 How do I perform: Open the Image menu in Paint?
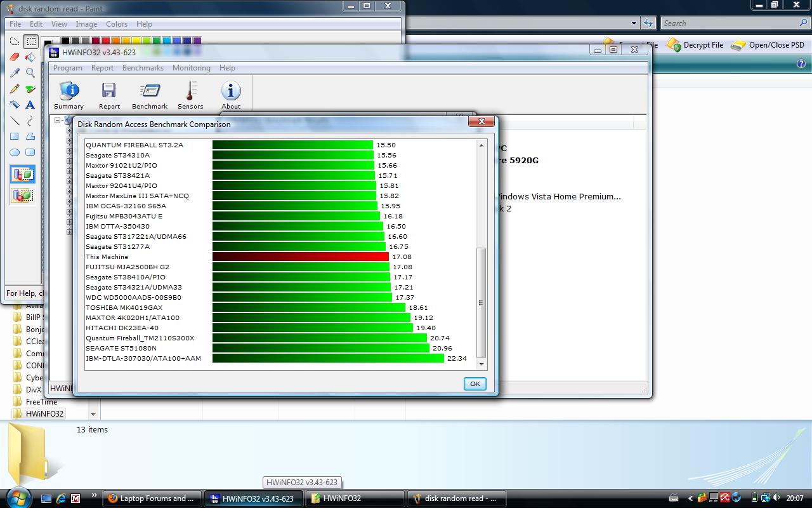tap(86, 24)
